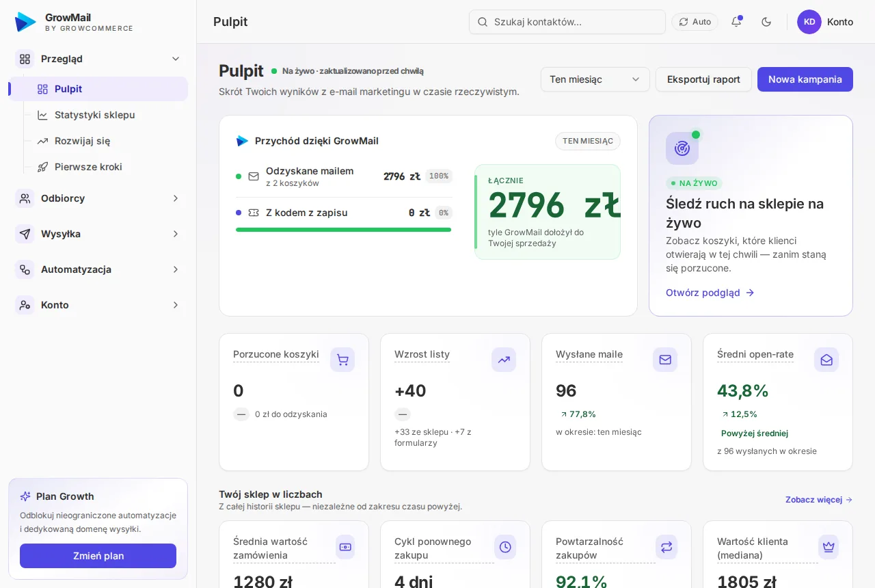Click the shopping cart icon in Porzucone koszyki

(342, 360)
